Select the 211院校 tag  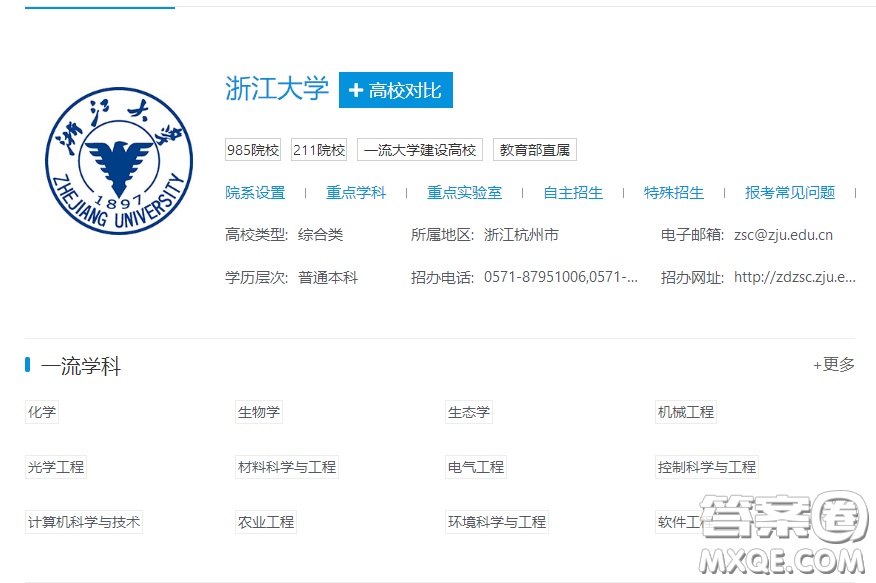click(x=319, y=150)
